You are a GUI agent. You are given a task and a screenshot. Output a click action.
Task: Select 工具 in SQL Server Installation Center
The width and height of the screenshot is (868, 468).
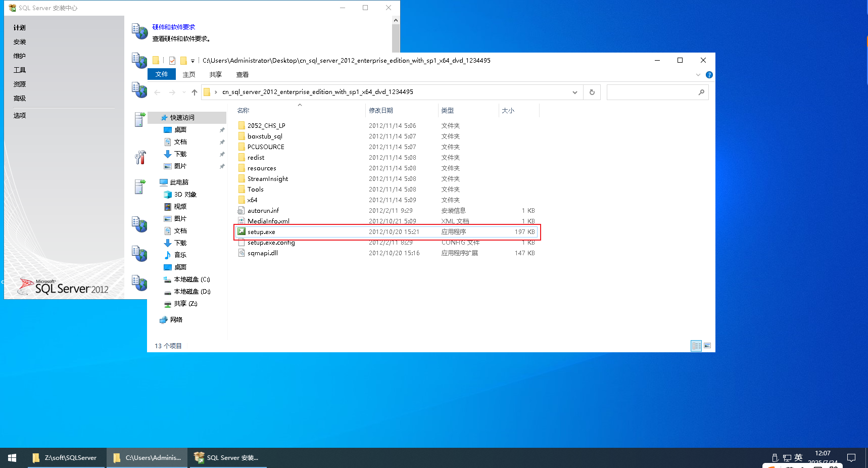pyautogui.click(x=20, y=70)
